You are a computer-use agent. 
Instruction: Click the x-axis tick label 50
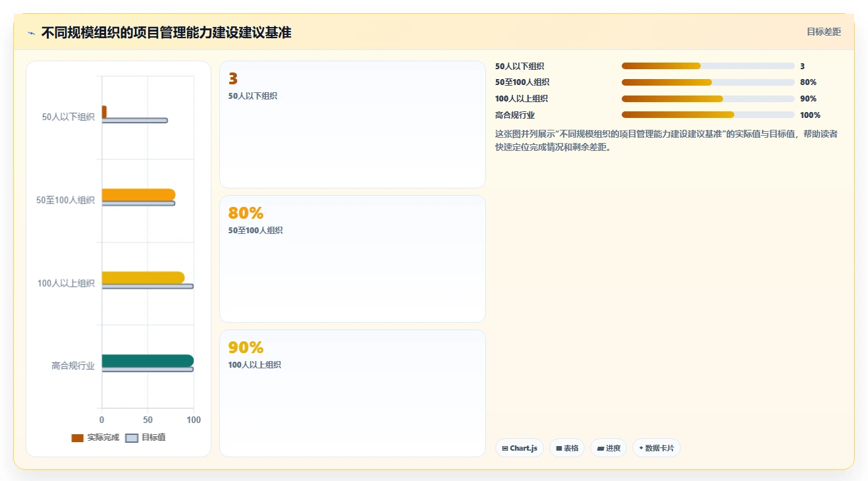[x=148, y=420]
